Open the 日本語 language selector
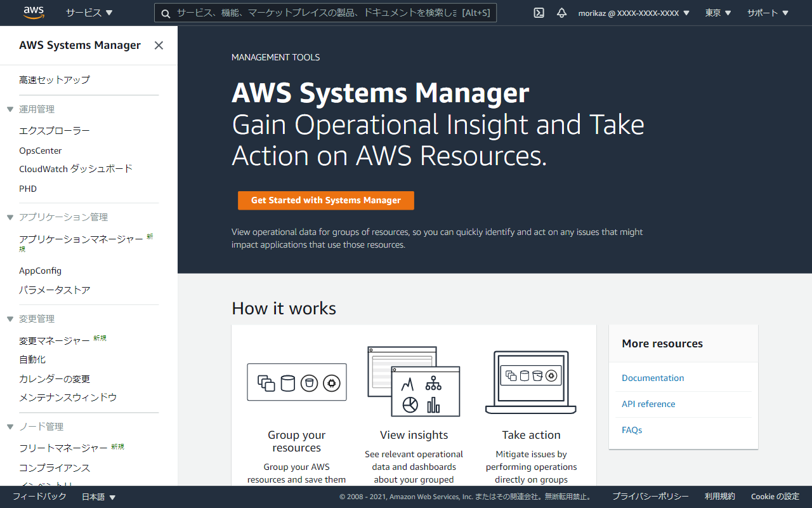The width and height of the screenshot is (812, 508). pyautogui.click(x=98, y=497)
